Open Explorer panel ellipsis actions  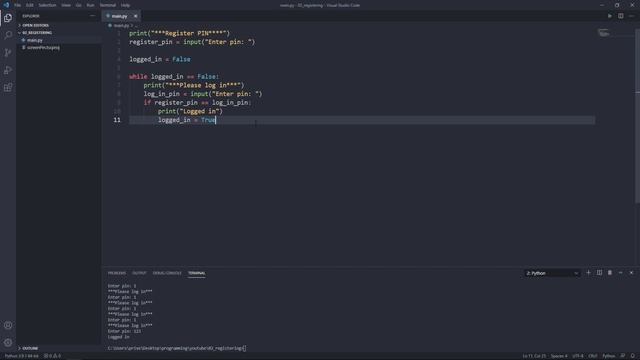pyautogui.click(x=92, y=16)
